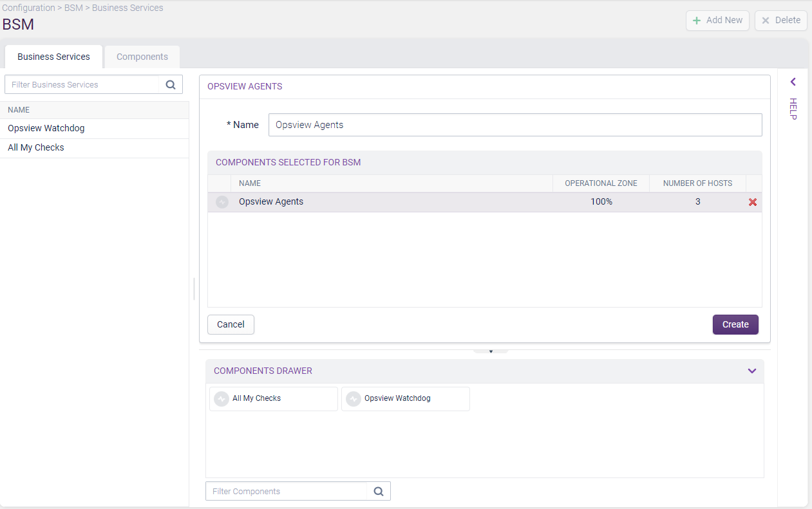Click the NUMBER OF HOSTS column header
This screenshot has width=812, height=509.
click(697, 183)
